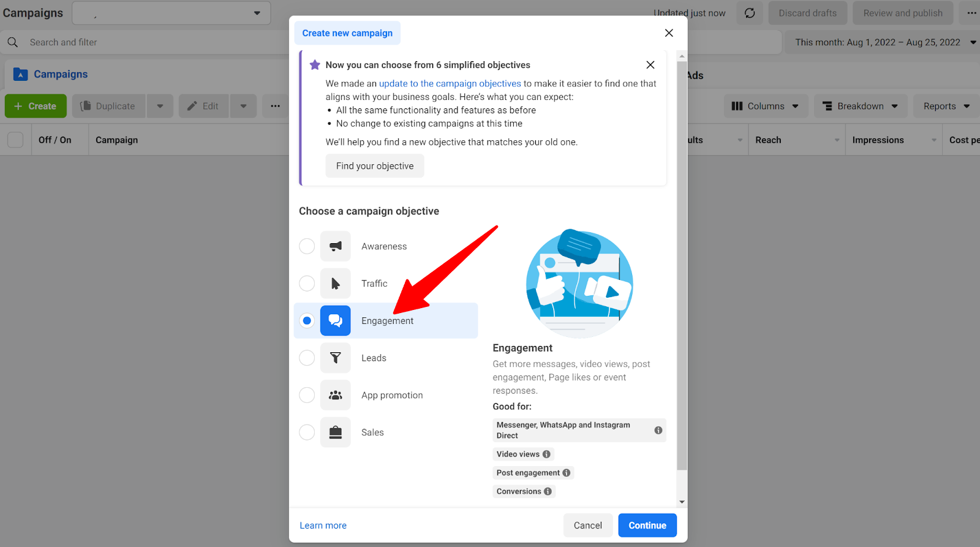Screen dimensions: 980x547
Task: Select the Sales radio button
Action: [x=307, y=432]
